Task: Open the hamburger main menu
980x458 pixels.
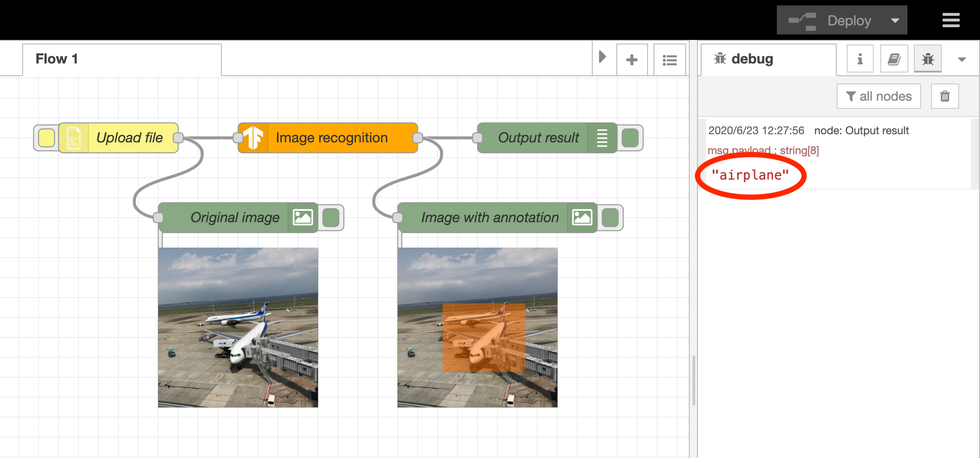Action: point(951,20)
